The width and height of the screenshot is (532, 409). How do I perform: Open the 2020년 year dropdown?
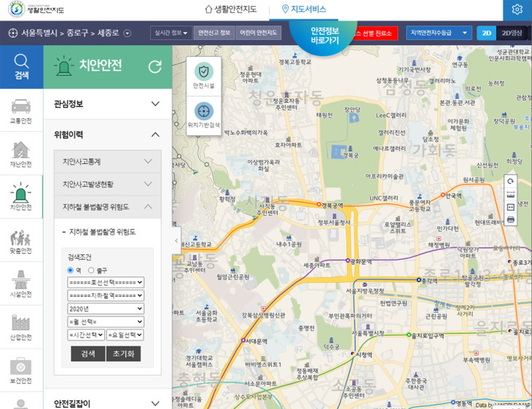(x=106, y=308)
